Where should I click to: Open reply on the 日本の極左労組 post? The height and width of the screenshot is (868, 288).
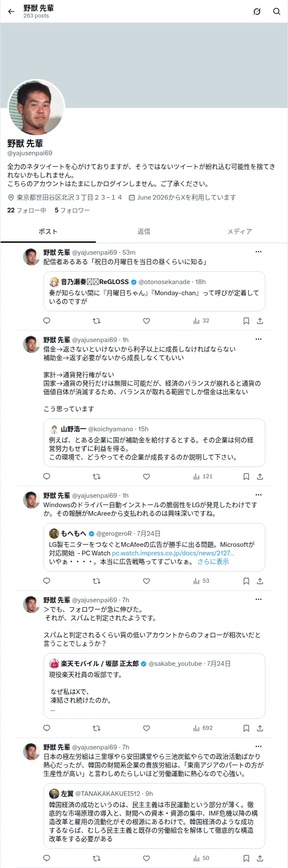tap(47, 858)
